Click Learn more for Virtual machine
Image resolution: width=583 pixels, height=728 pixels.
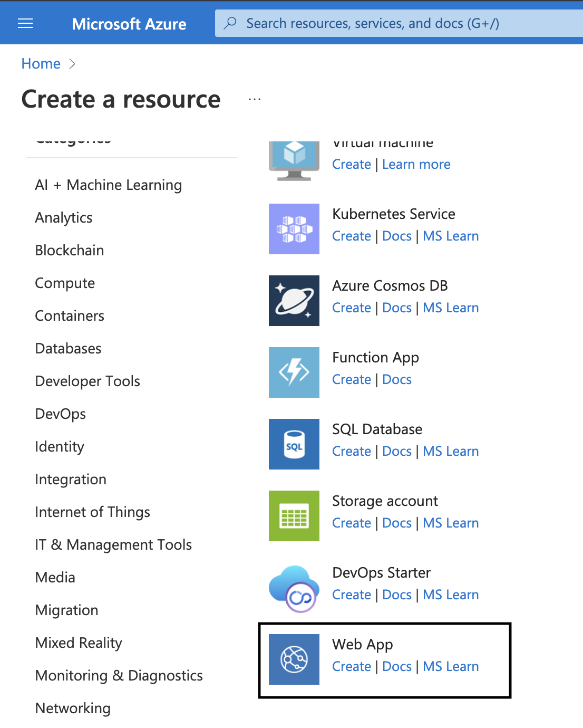[416, 165]
